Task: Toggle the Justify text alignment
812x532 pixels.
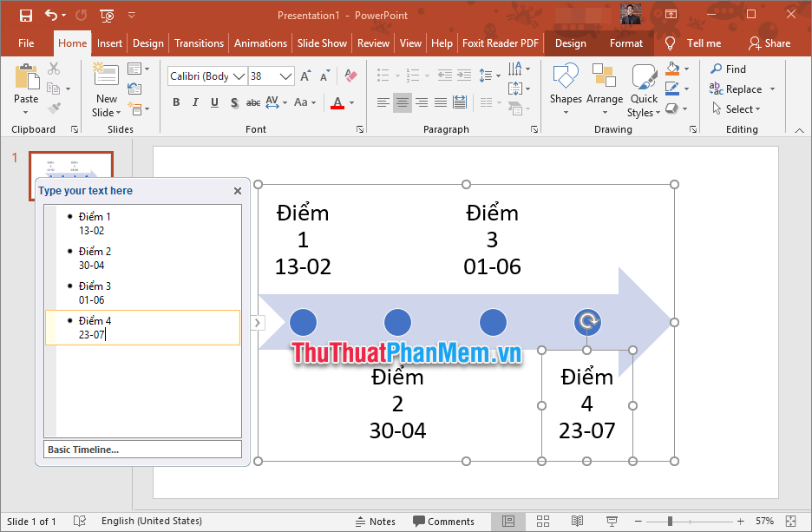Action: tap(440, 102)
